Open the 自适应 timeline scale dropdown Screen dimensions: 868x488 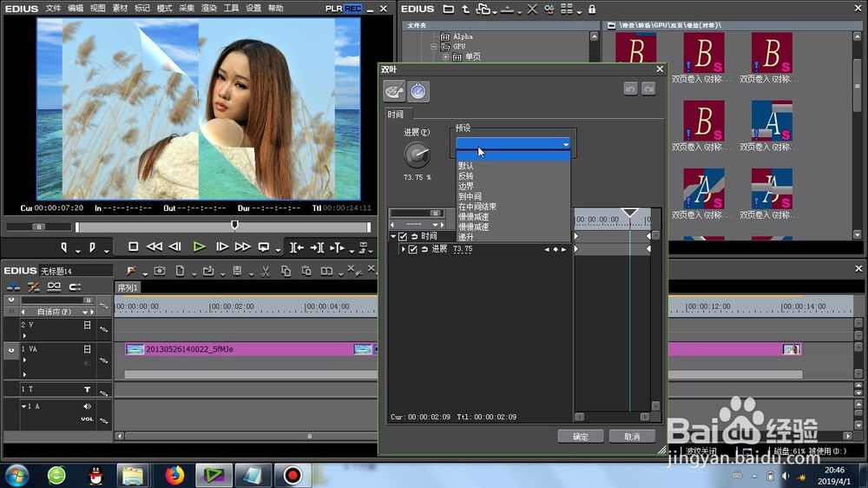[x=85, y=312]
